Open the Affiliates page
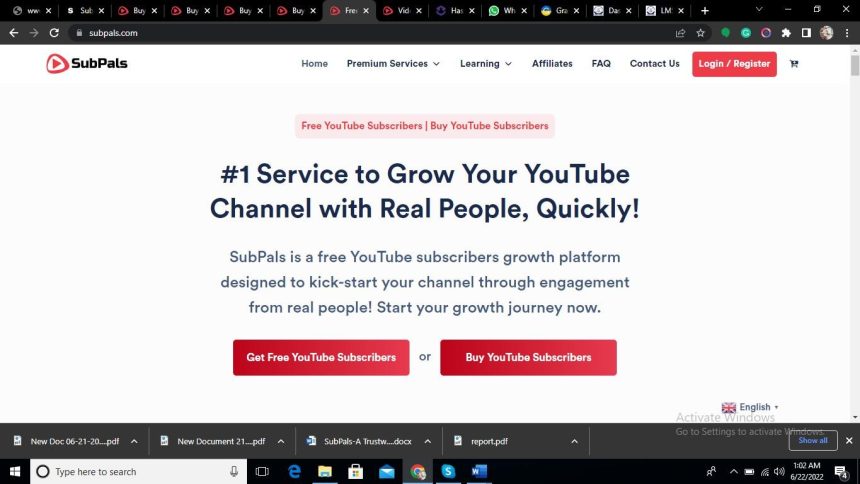This screenshot has height=484, width=860. (552, 64)
